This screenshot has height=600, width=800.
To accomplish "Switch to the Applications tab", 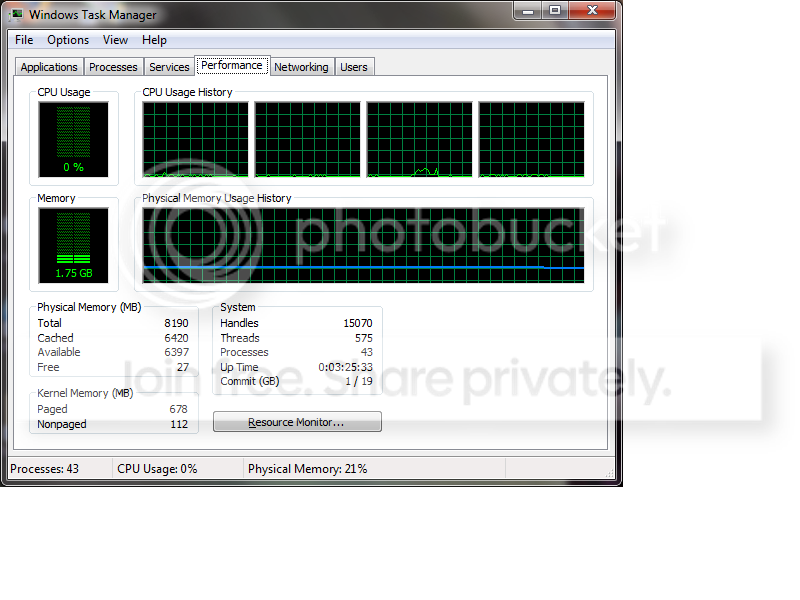I will pos(49,67).
